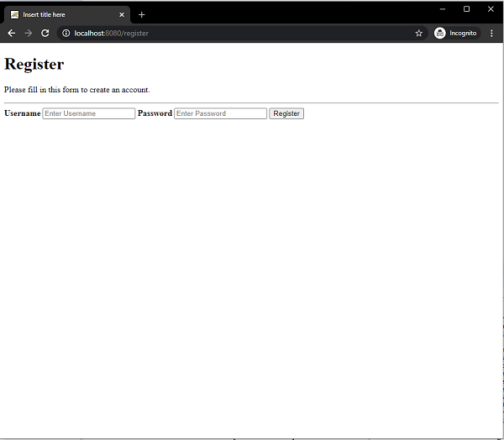The height and width of the screenshot is (440, 504).
Task: Minimize the Chrome window
Action: point(444,8)
